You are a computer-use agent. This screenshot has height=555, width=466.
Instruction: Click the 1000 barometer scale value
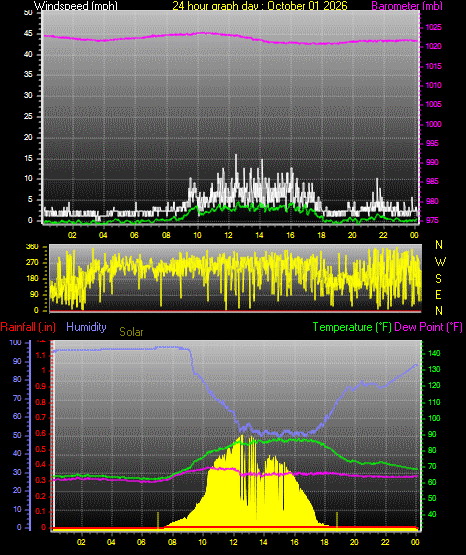[x=433, y=124]
